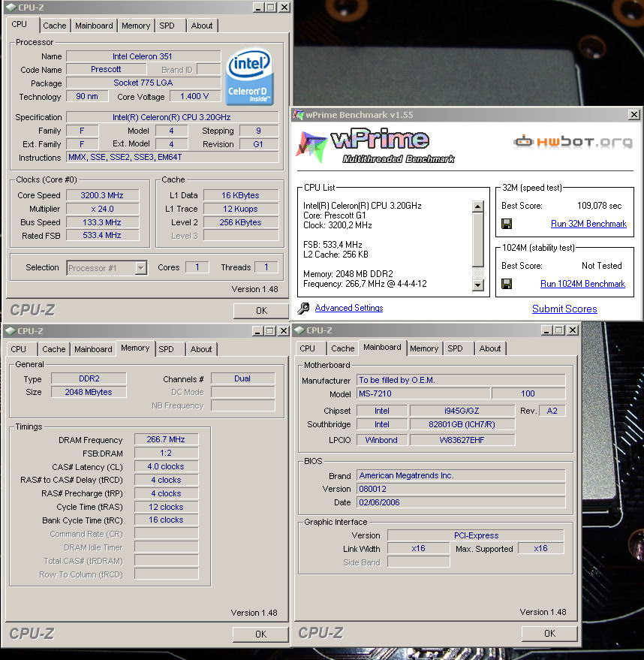
Task: Click the Core Voltage 1.400 V value
Action: point(194,96)
